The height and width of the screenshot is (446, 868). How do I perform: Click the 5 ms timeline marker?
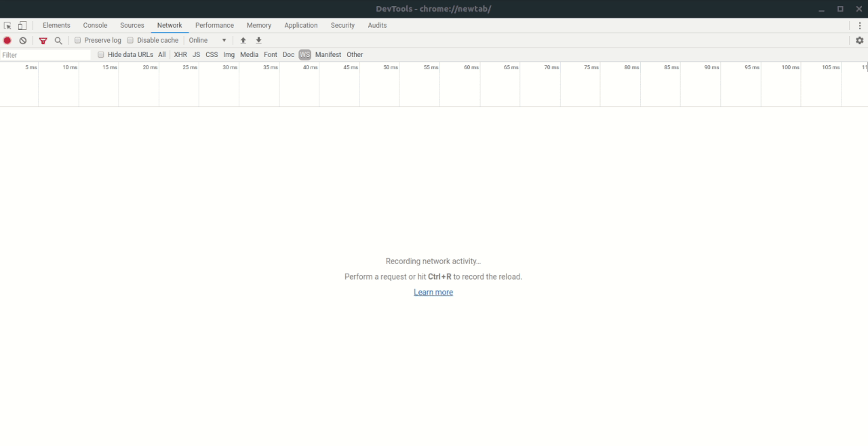(31, 67)
